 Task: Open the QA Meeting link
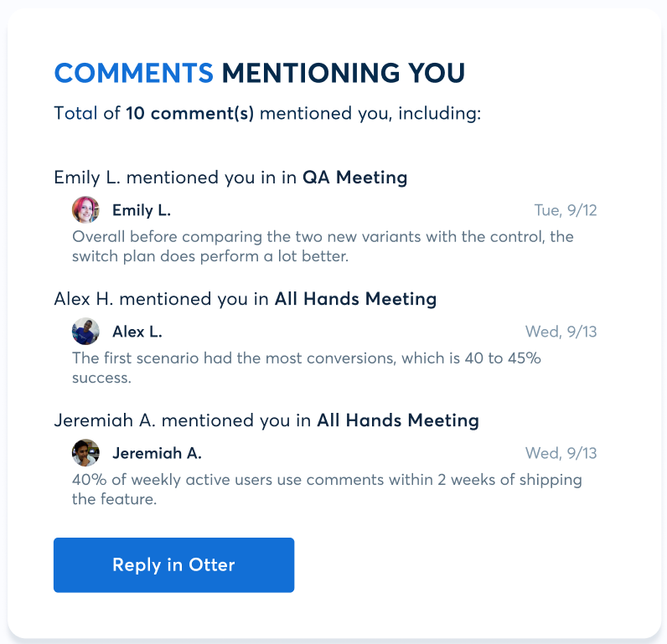tap(354, 178)
